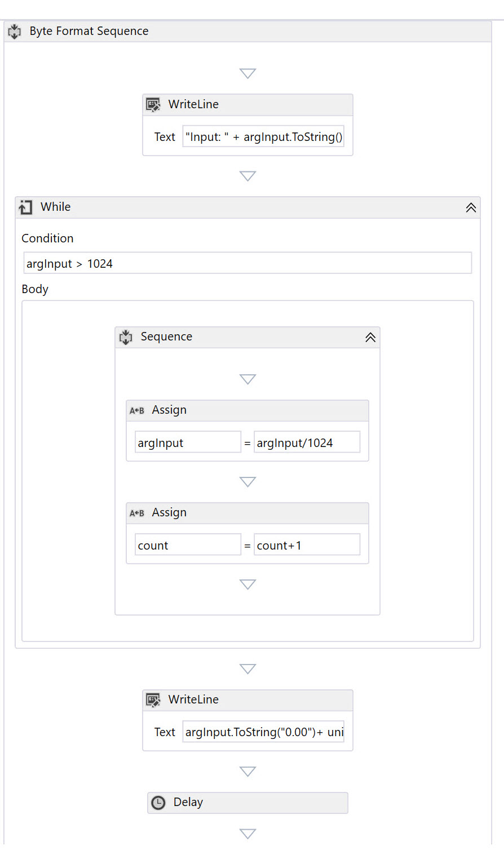
Task: Click the second WriteLine header title
Action: 193,700
